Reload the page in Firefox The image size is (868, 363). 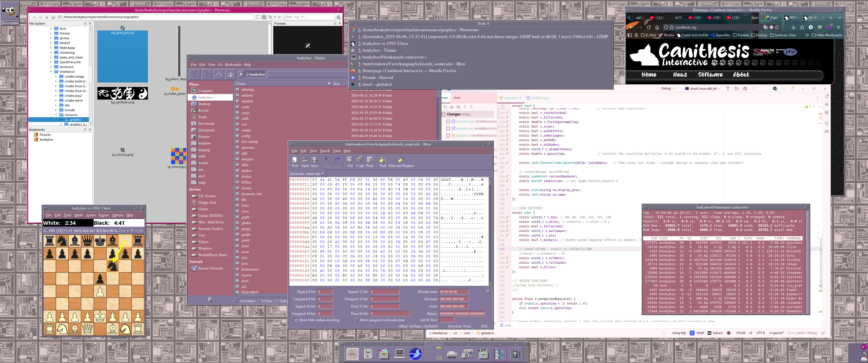[x=648, y=27]
